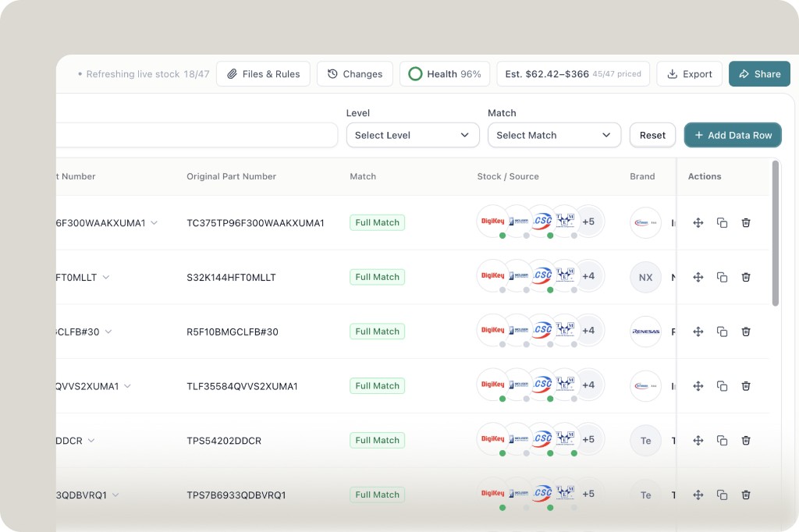
Task: Click Mouser source icon for S32K144HFT0MLLT
Action: coord(518,275)
